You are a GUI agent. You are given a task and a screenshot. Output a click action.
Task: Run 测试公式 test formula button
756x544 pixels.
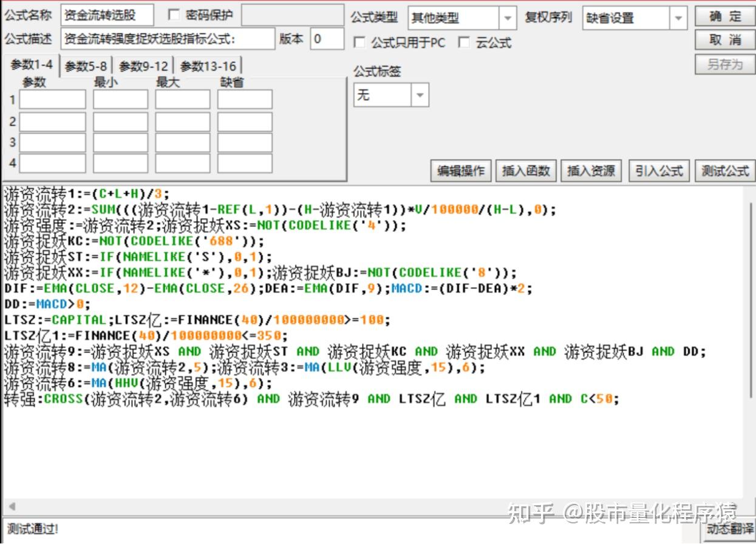pos(724,171)
